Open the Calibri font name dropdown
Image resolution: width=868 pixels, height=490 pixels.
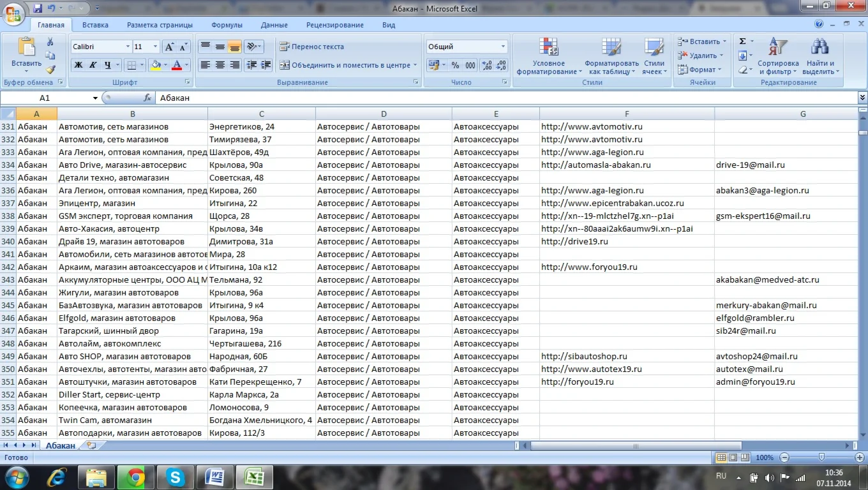pyautogui.click(x=127, y=47)
